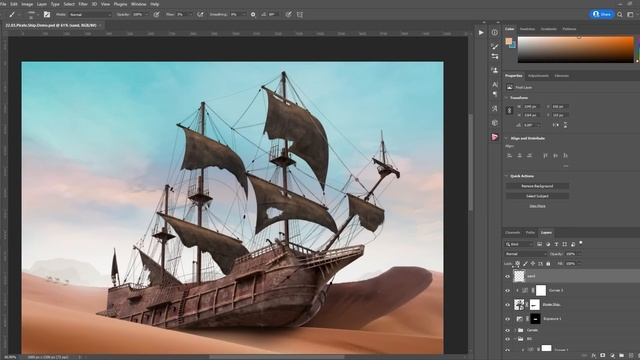Open the brush Mode dropdown set to Normal
The width and height of the screenshot is (640, 360).
(x=90, y=15)
